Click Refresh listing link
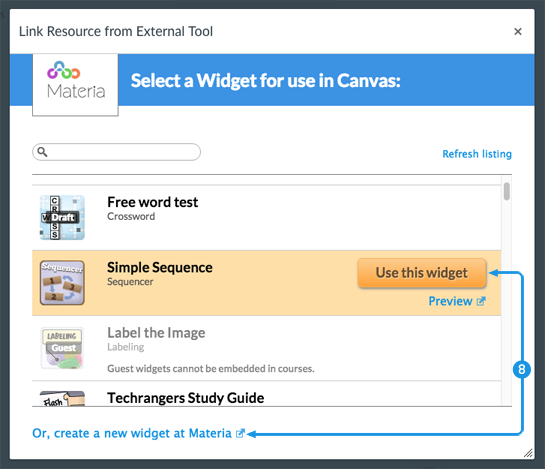The image size is (545, 469). pos(477,154)
